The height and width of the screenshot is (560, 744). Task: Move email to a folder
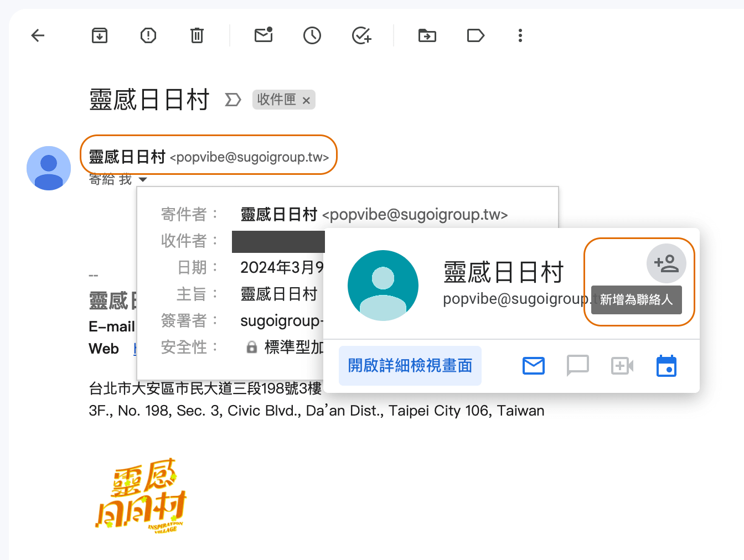tap(427, 36)
